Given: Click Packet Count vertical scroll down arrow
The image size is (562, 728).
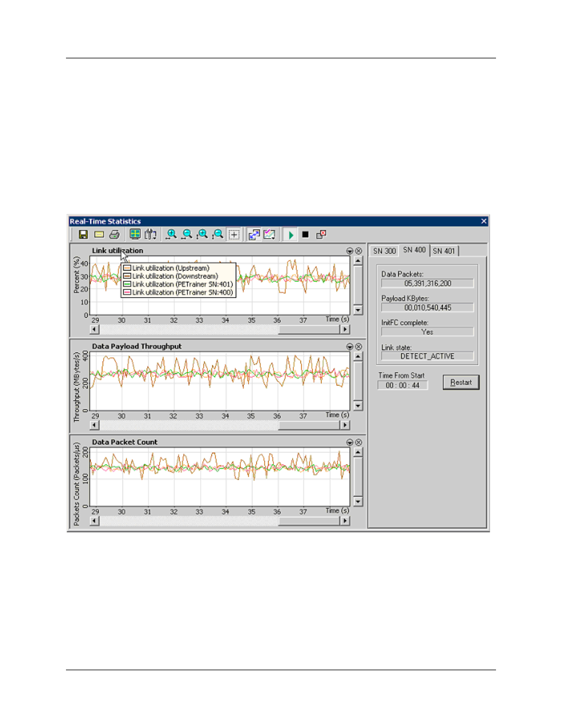Looking at the screenshot, I should click(x=358, y=502).
